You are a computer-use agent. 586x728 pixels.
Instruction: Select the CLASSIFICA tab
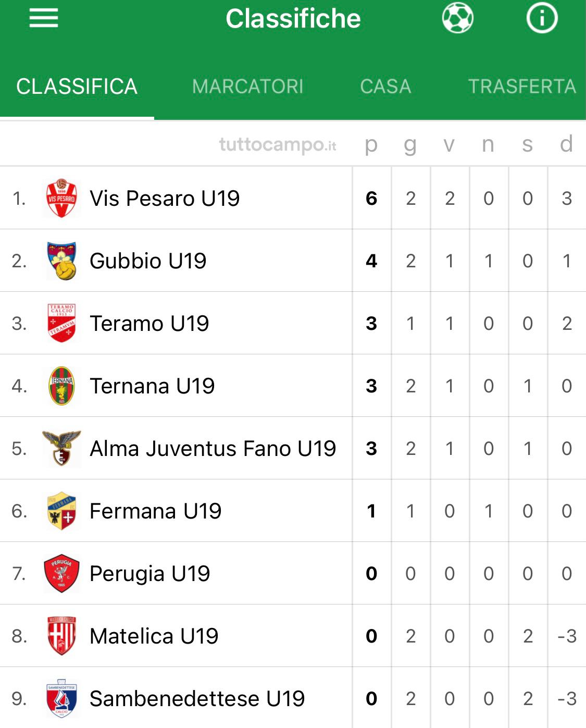click(77, 87)
